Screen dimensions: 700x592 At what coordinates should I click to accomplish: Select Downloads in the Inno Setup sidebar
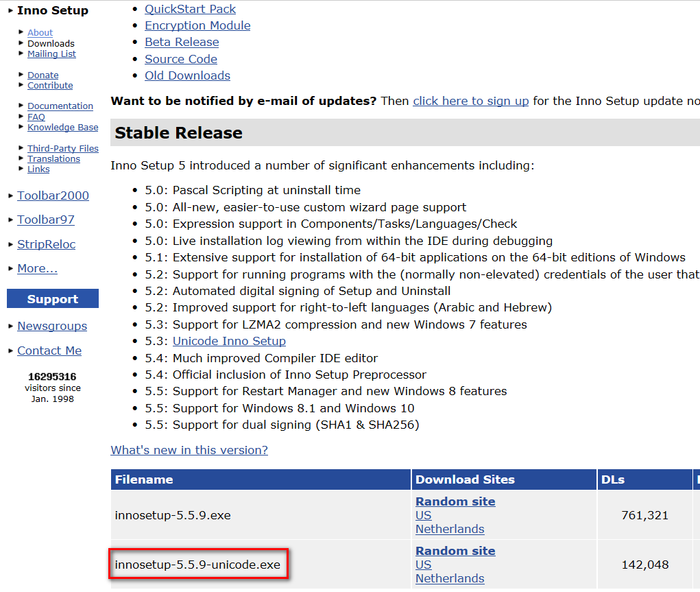pos(51,43)
